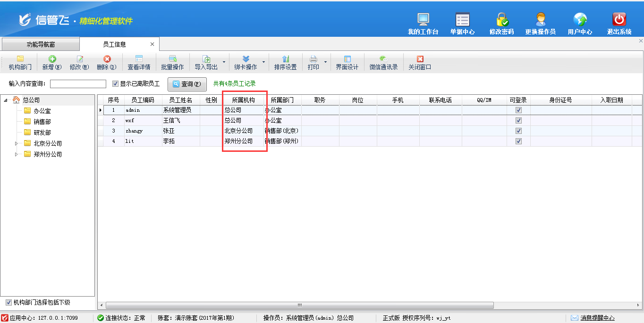The height and width of the screenshot is (323, 644).
Task: Click 退出系统 power icon
Action: [619, 20]
